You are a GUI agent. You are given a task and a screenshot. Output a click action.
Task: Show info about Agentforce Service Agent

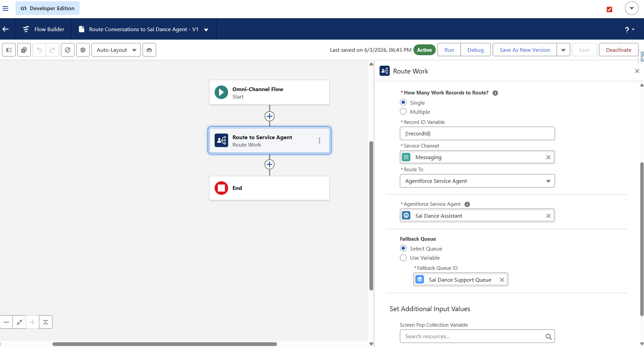point(467,204)
